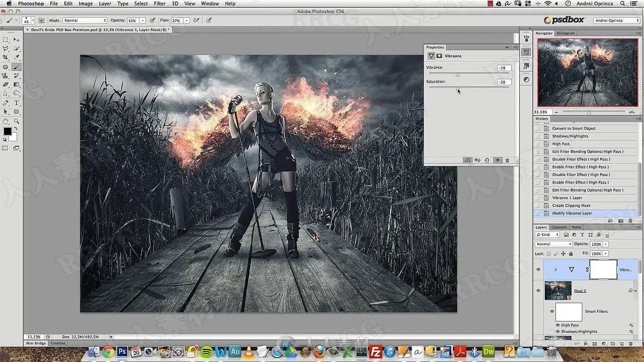
Task: Toggle visibility of High Pass filter
Action: (558, 325)
